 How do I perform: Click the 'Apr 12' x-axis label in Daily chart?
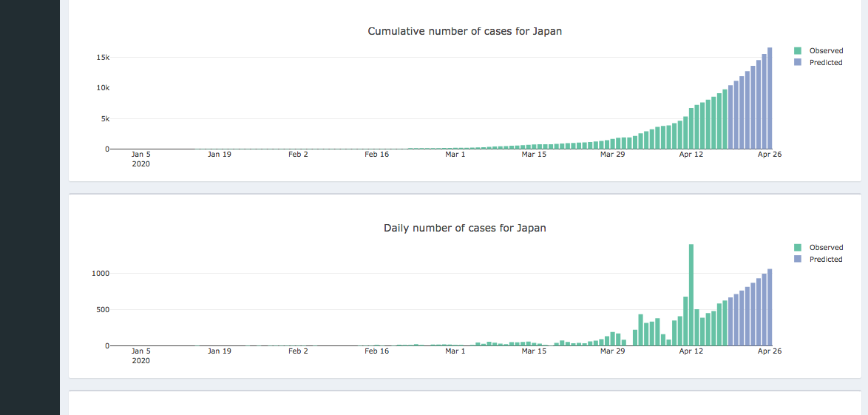pyautogui.click(x=691, y=351)
